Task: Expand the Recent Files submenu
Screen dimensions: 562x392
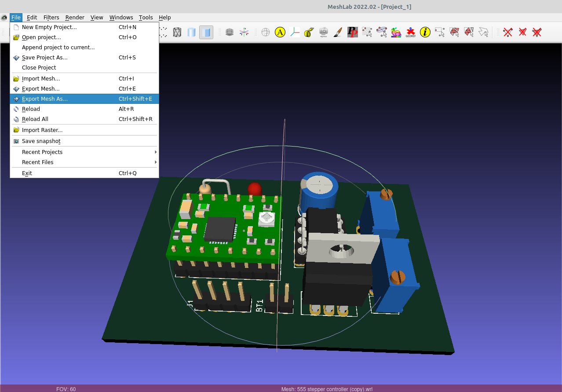Action: [x=37, y=162]
